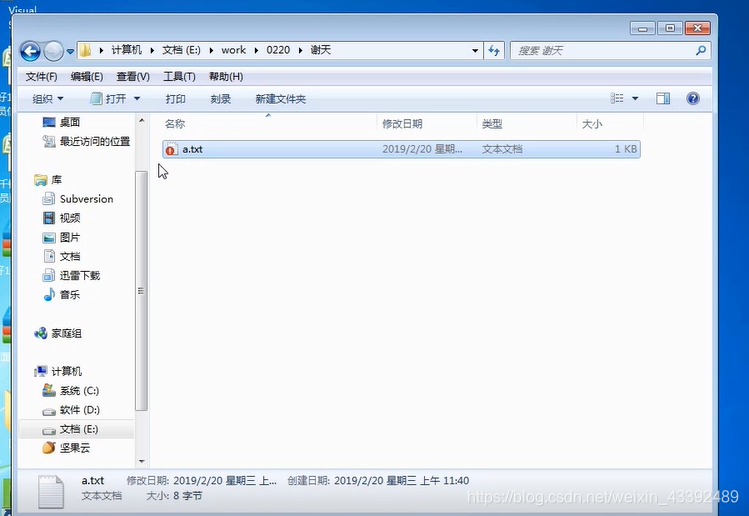Click the a.txt file icon with red badge
749x516 pixels.
click(x=171, y=149)
